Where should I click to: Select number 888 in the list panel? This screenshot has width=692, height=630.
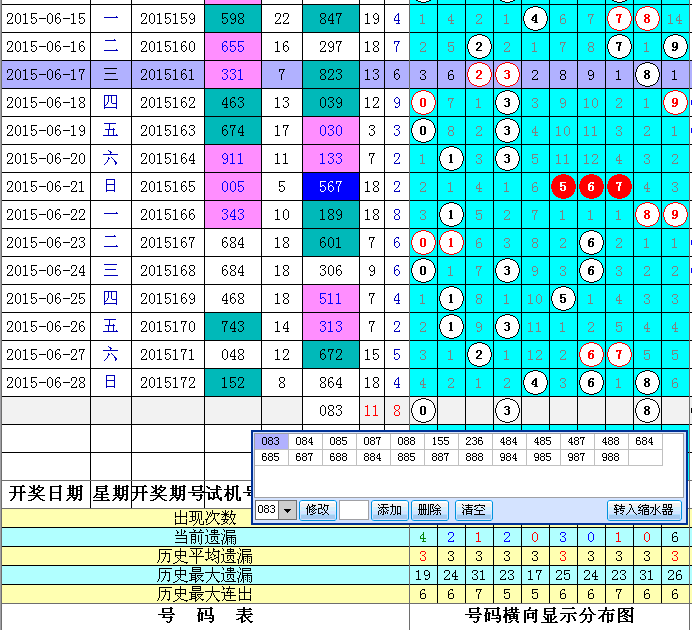pyautogui.click(x=475, y=458)
